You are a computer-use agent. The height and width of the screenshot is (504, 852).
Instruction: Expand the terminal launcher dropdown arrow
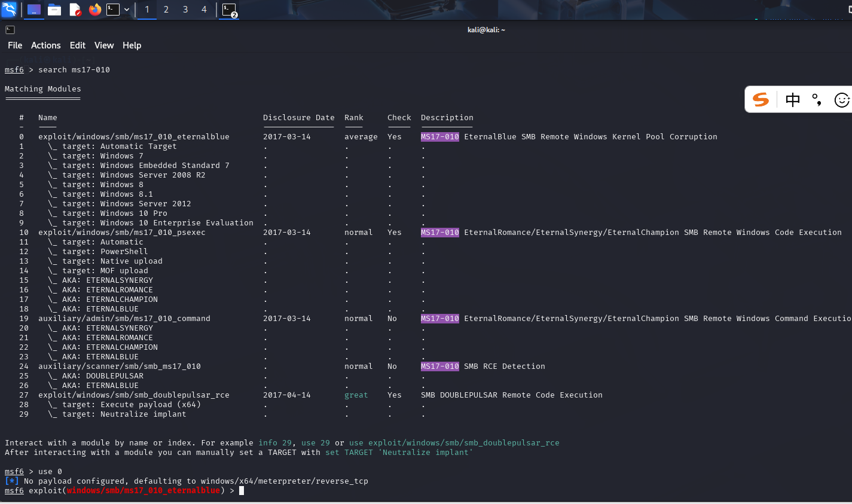coord(127,10)
